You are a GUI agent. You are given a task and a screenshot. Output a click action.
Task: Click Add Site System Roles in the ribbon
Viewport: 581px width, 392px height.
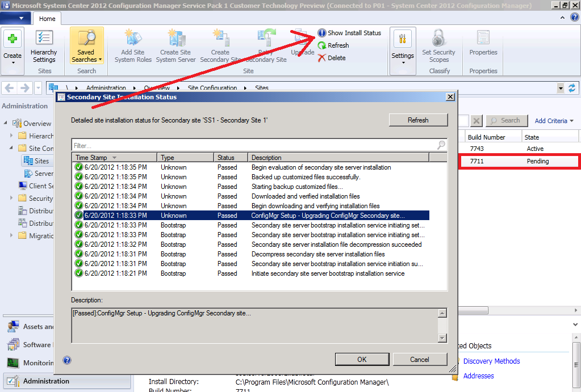coord(133,47)
